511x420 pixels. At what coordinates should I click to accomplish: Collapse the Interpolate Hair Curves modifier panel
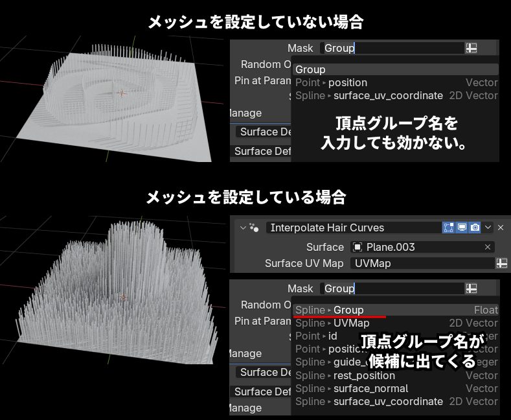(x=243, y=227)
